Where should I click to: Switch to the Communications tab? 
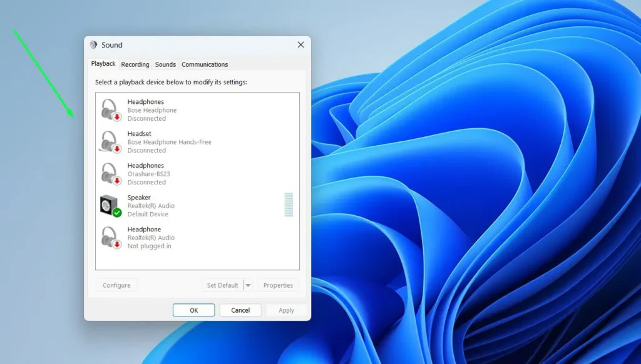[x=205, y=64]
